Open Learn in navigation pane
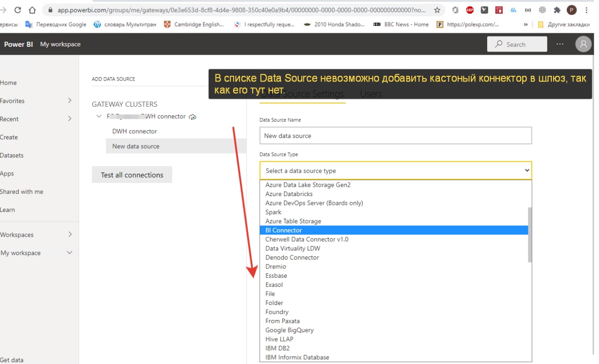 pos(7,210)
